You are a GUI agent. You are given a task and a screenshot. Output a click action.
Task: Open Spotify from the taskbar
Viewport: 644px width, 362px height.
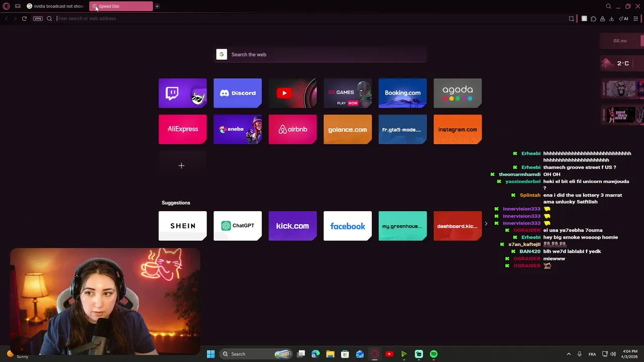point(434,354)
